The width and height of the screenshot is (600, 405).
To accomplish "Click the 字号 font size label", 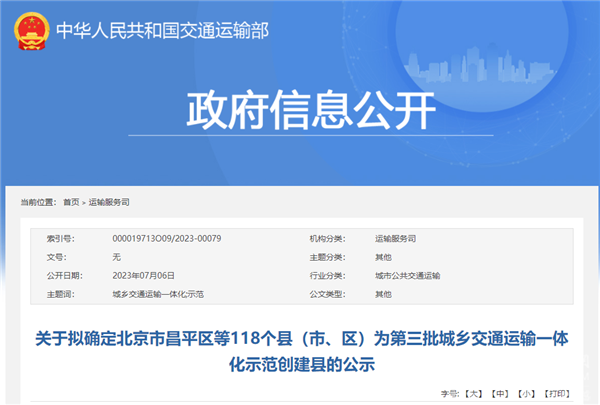I will coord(450,394).
